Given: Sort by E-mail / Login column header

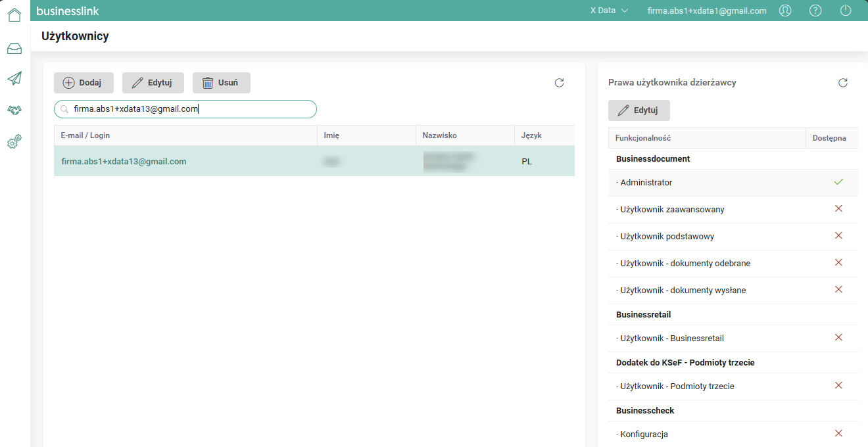Looking at the screenshot, I should [185, 135].
